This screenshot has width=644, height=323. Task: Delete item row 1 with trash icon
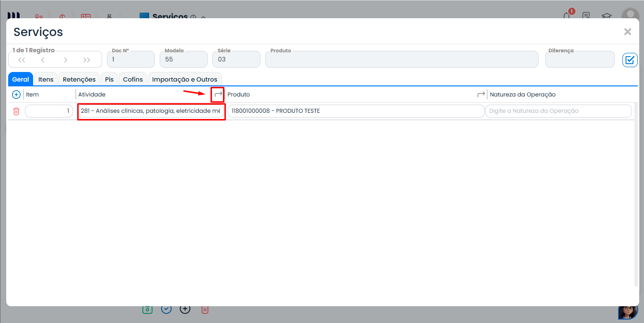pos(16,111)
